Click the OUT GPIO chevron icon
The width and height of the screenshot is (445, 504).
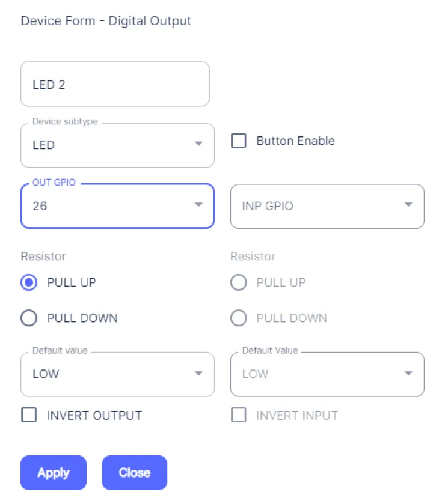[x=198, y=205]
